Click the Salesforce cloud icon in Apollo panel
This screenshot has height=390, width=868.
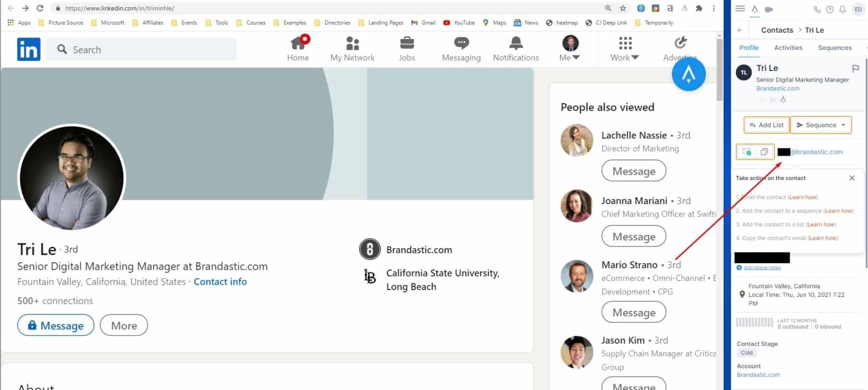click(769, 9)
